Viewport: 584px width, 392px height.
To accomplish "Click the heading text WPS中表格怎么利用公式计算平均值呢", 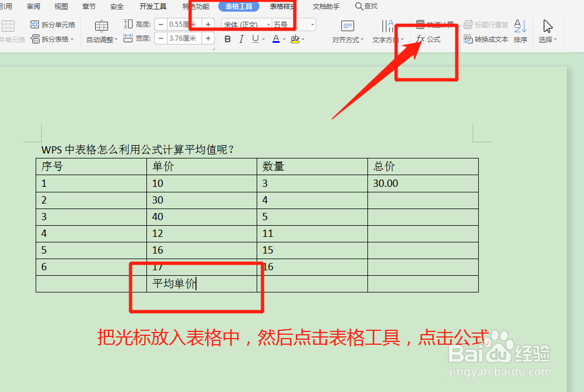I will click(x=138, y=150).
